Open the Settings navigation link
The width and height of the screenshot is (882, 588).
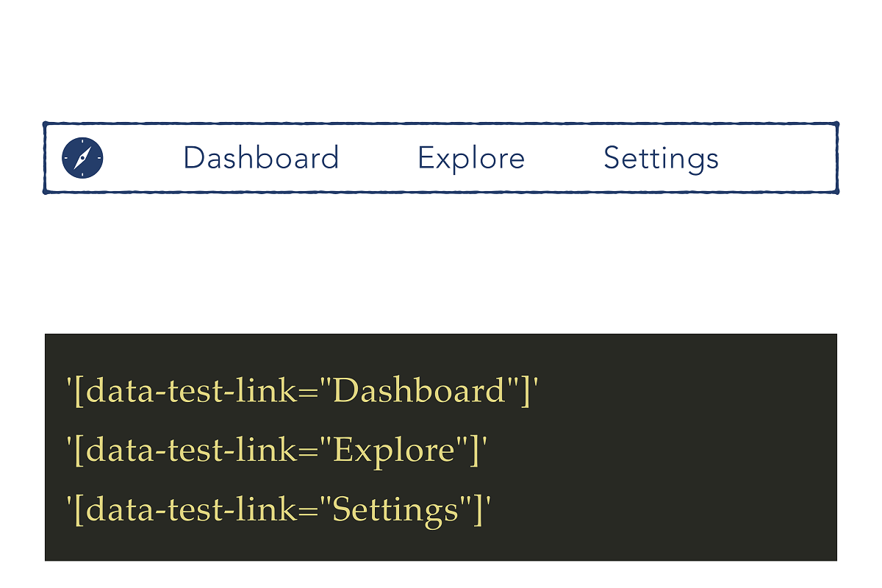click(661, 159)
